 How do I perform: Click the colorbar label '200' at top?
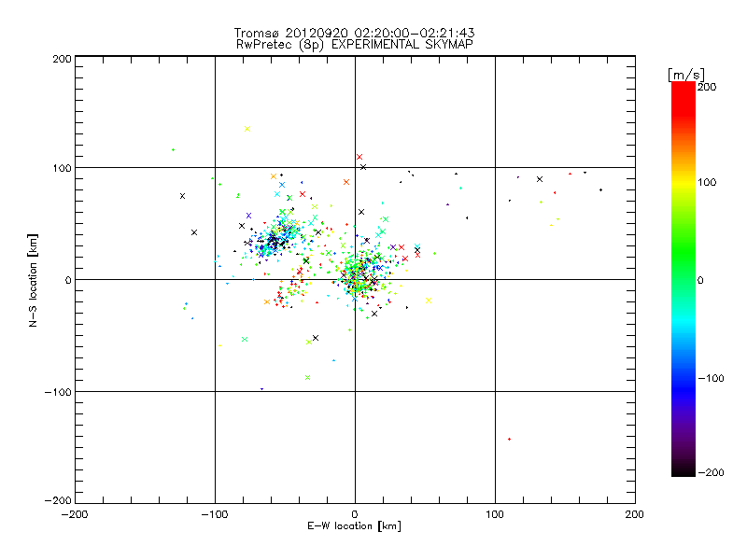pos(707,87)
